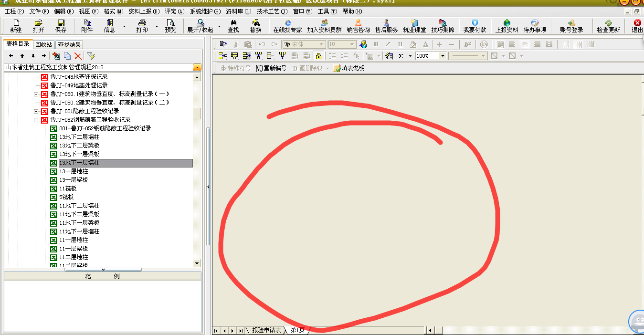This screenshot has height=335, width=644.
Task: Switch to the 回收站 tab
Action: coord(44,44)
